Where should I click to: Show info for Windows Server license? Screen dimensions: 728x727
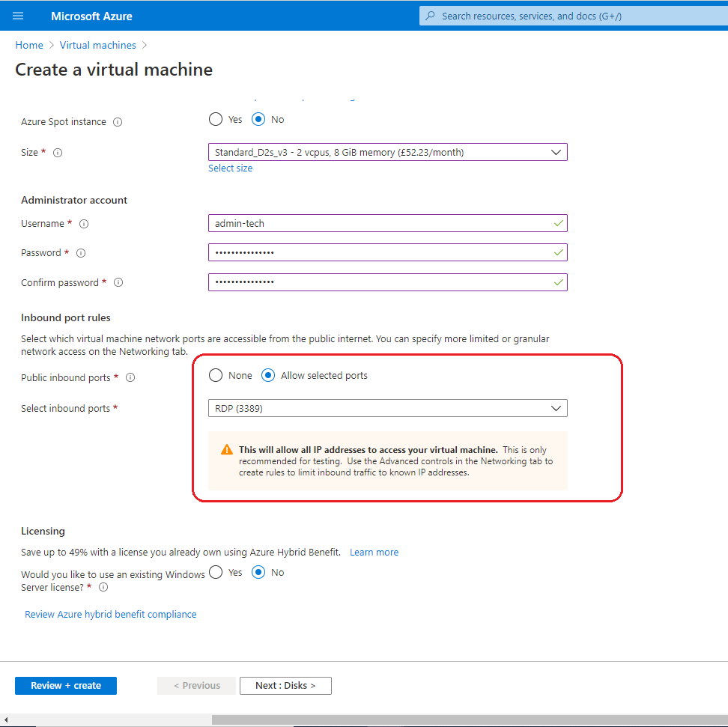tap(103, 587)
